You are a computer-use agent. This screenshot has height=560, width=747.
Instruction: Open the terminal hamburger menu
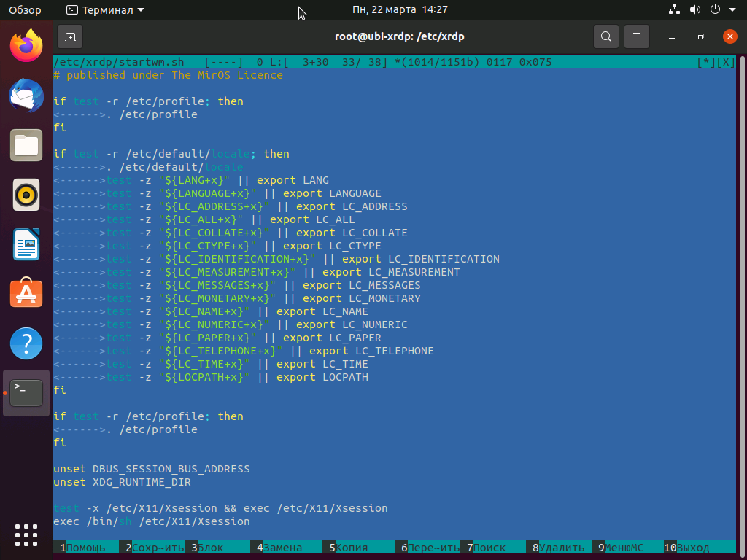point(636,36)
